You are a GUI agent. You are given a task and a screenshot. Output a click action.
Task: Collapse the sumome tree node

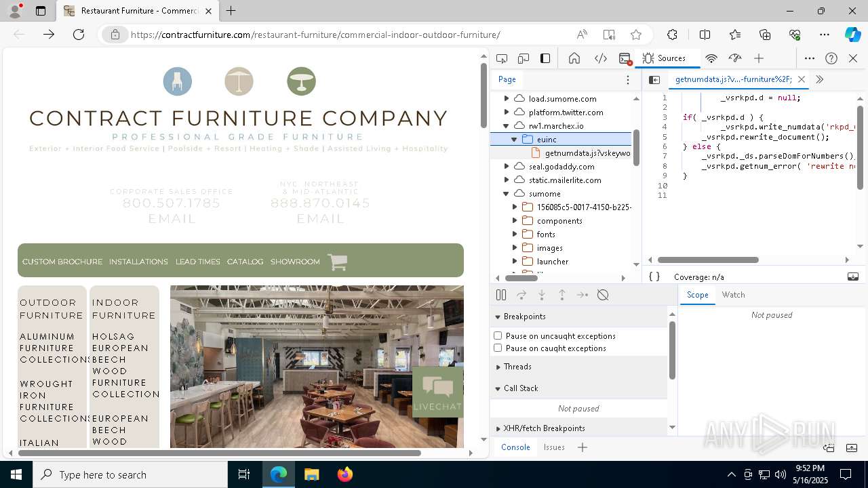[x=506, y=194]
